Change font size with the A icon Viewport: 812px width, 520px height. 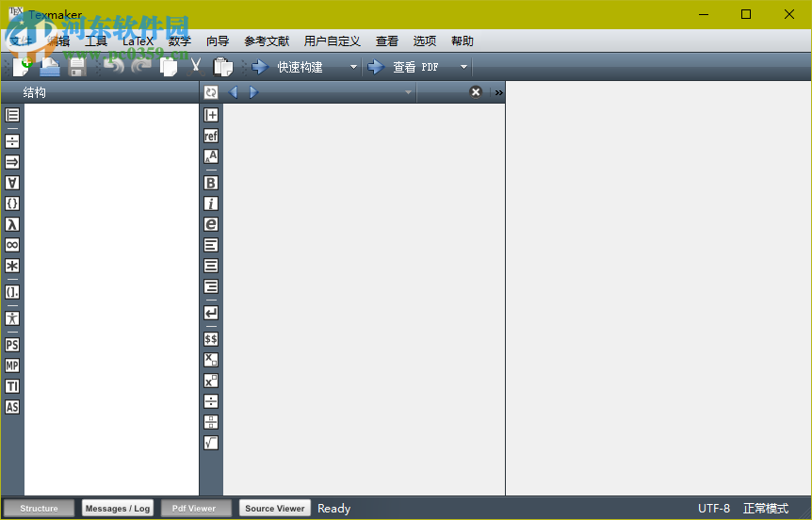coord(211,156)
